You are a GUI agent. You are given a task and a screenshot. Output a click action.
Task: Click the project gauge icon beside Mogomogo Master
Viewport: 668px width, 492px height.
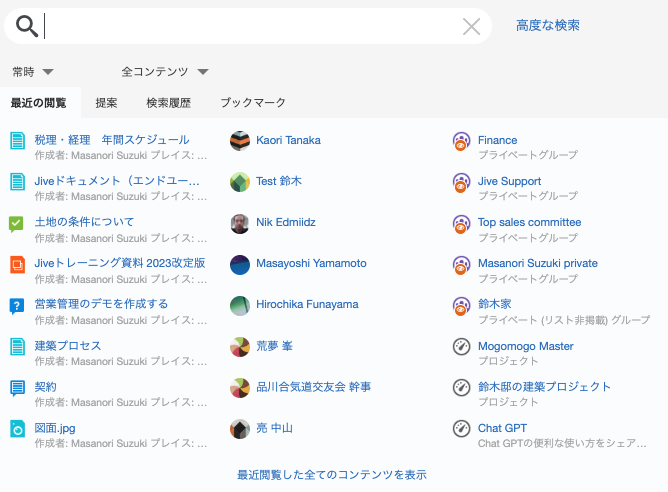tap(461, 346)
